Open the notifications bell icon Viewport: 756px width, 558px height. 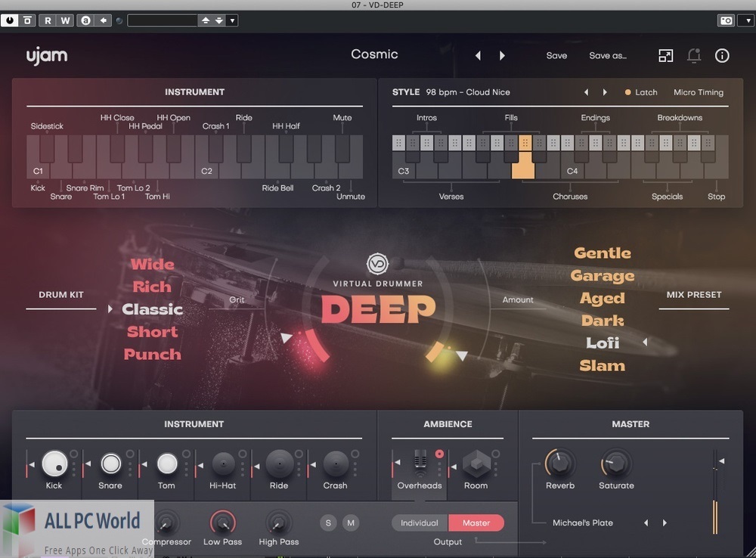pos(694,55)
